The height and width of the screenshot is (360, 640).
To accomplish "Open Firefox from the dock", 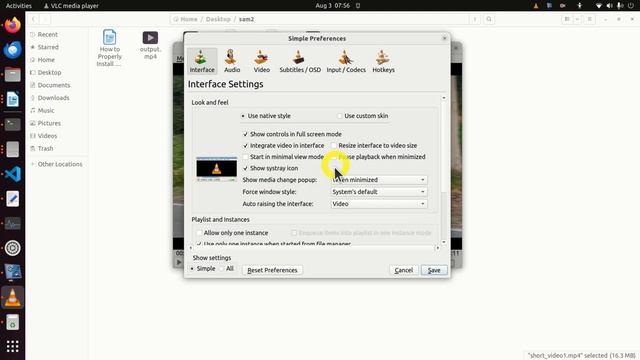I will (x=13, y=25).
